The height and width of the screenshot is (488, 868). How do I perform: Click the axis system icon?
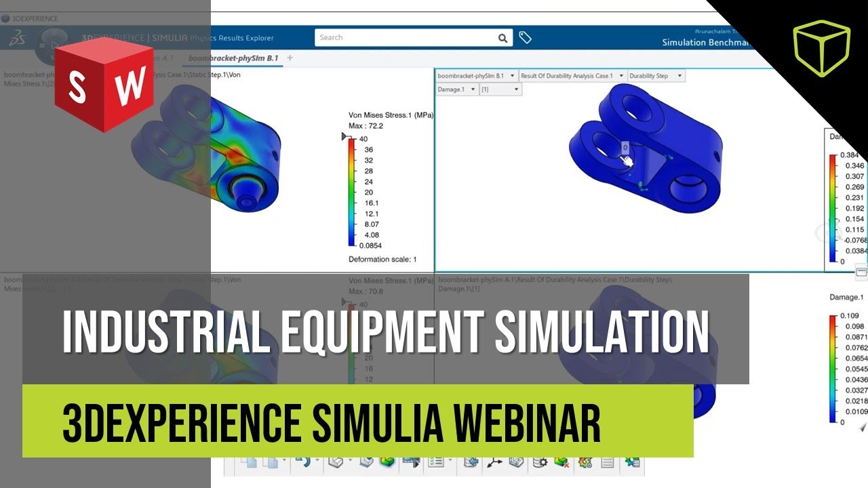click(494, 462)
